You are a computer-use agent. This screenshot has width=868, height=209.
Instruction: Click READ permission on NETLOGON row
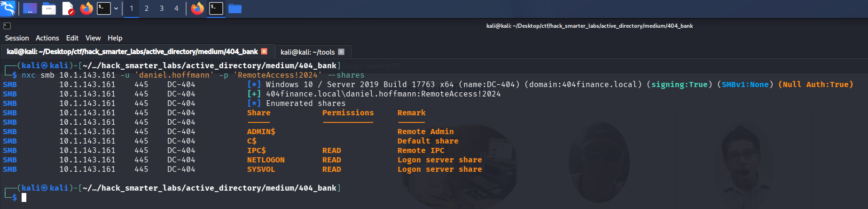tap(332, 160)
